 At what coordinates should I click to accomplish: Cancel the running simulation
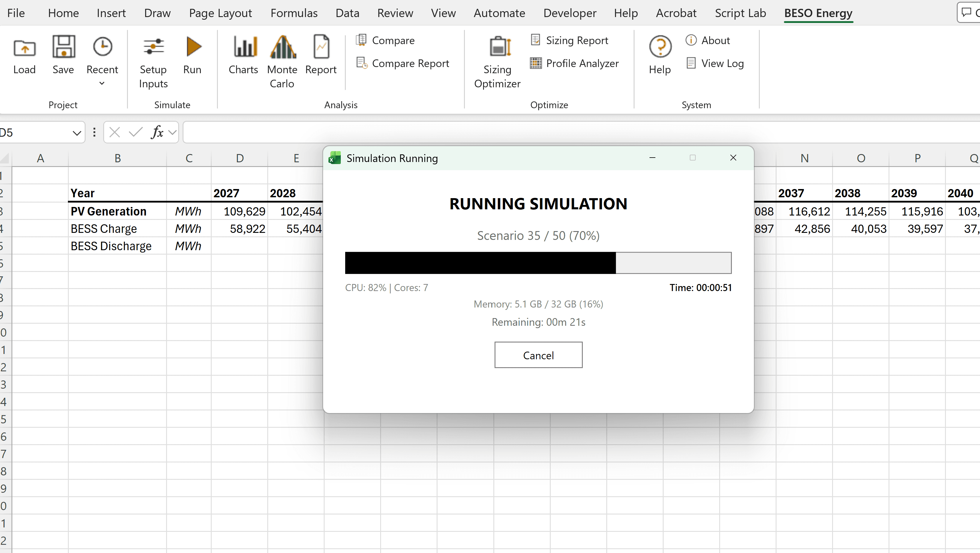(x=538, y=355)
